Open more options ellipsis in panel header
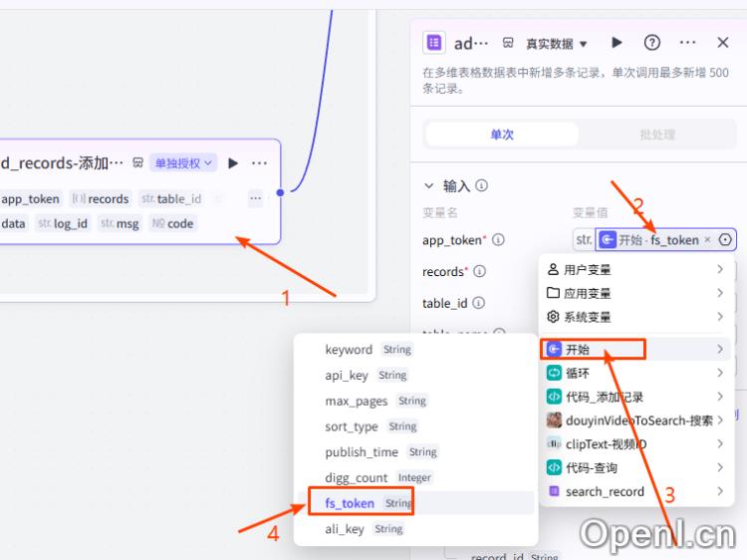The image size is (747, 560). (687, 43)
